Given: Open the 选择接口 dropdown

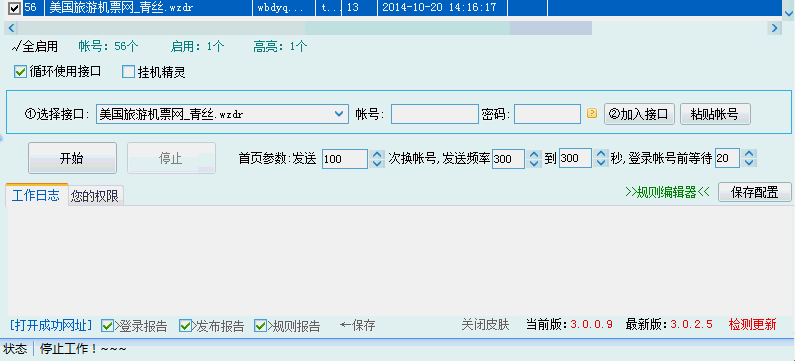Looking at the screenshot, I should click(339, 114).
